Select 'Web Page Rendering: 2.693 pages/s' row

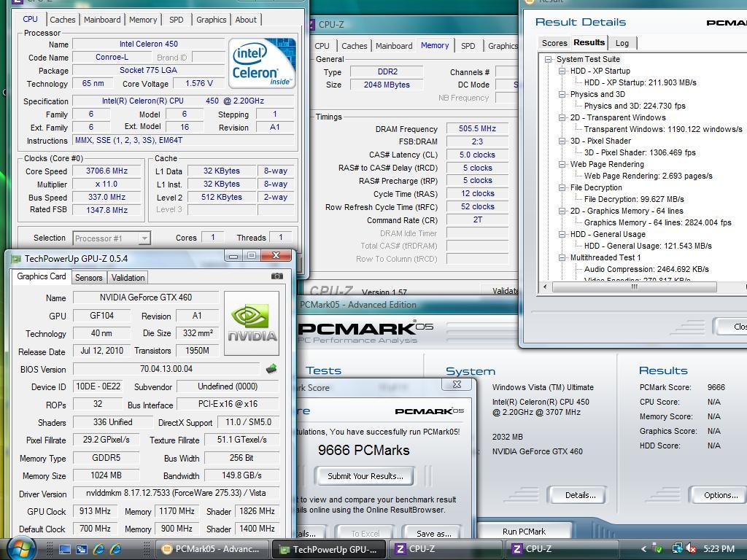[648, 176]
